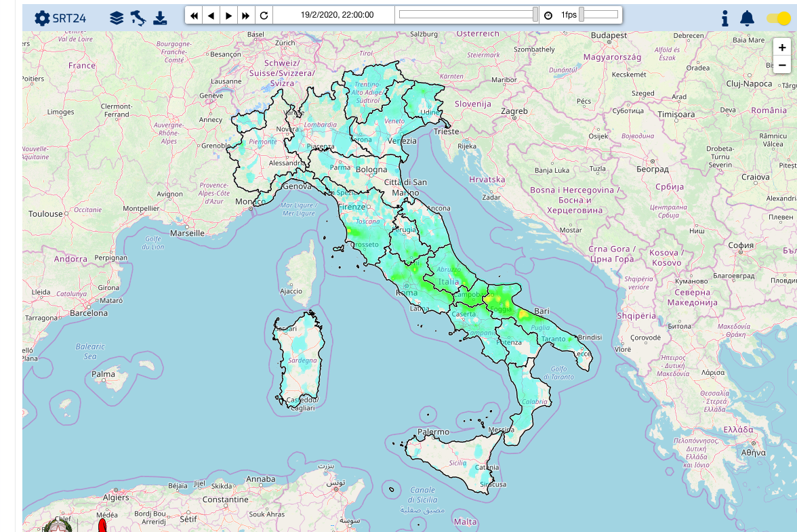Zoom in the map with plus button
Viewport: 797px width, 532px height.
(x=782, y=47)
